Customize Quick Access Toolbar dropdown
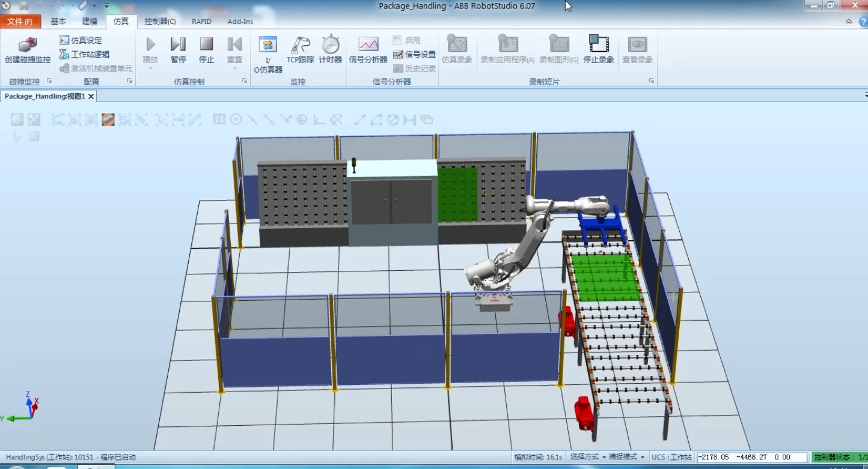This screenshot has height=469, width=868. click(106, 6)
